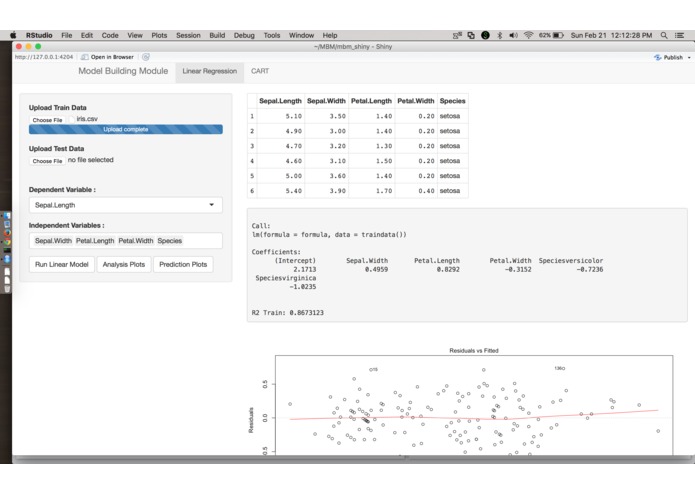Click the http://127.0.0.1:4204 address text
The image size is (695, 494).
pos(44,57)
